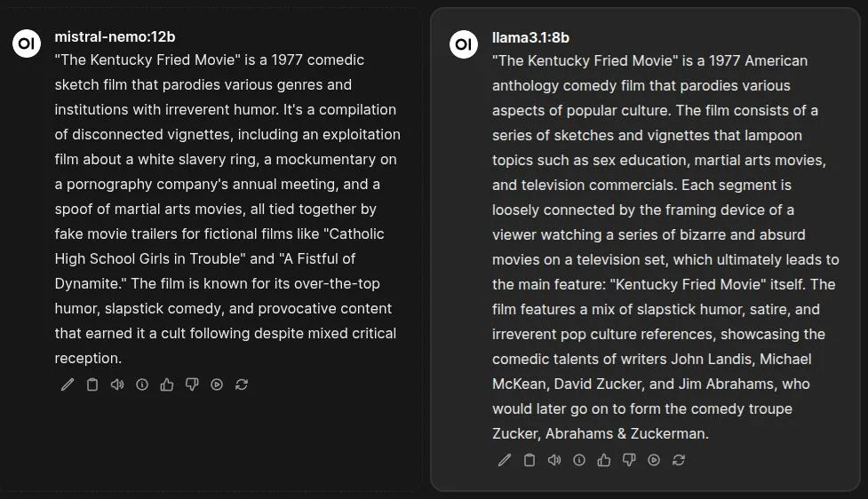Image resolution: width=868 pixels, height=499 pixels.
Task: Read aloud the mistral-nemo:12b response
Action: pyautogui.click(x=117, y=384)
